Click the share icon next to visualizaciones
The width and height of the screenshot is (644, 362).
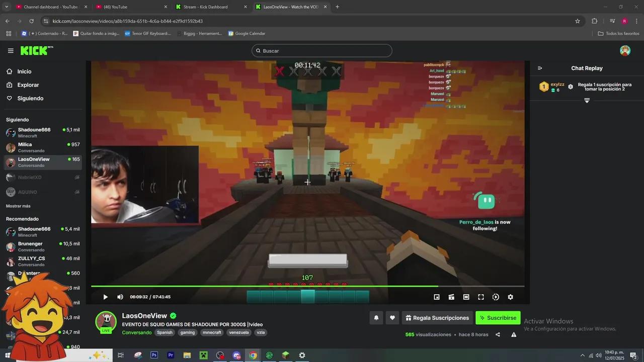(x=498, y=334)
